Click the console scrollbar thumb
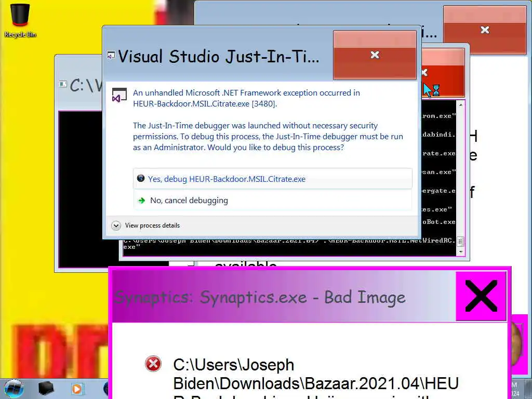 coord(460,241)
